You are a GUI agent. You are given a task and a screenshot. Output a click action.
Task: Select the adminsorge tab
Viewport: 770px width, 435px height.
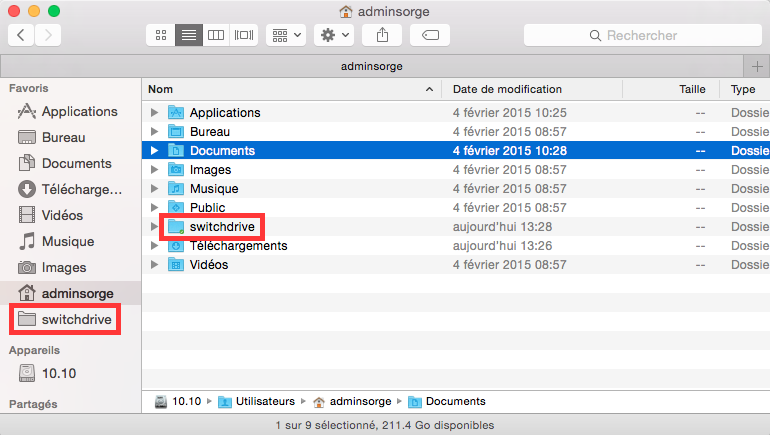(370, 65)
